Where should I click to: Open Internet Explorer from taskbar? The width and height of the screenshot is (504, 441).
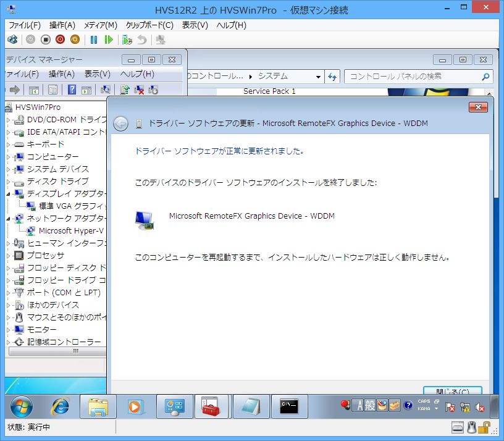60,406
